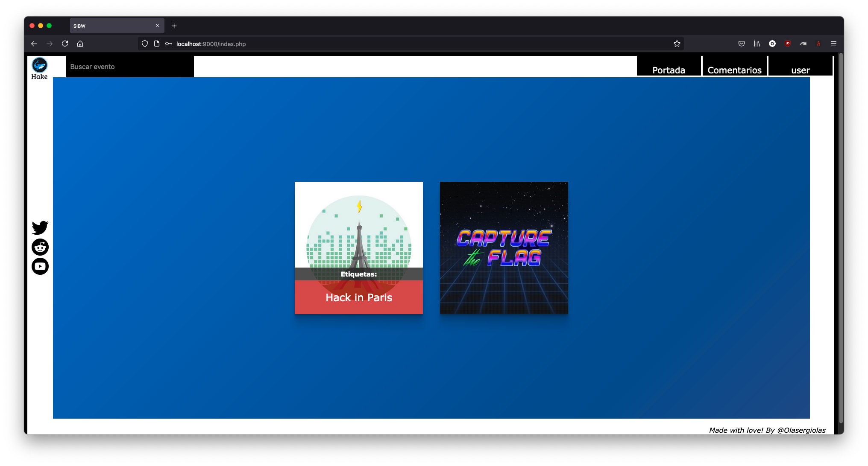Reload the page with refresh icon
The width and height of the screenshot is (868, 466).
coord(65,44)
